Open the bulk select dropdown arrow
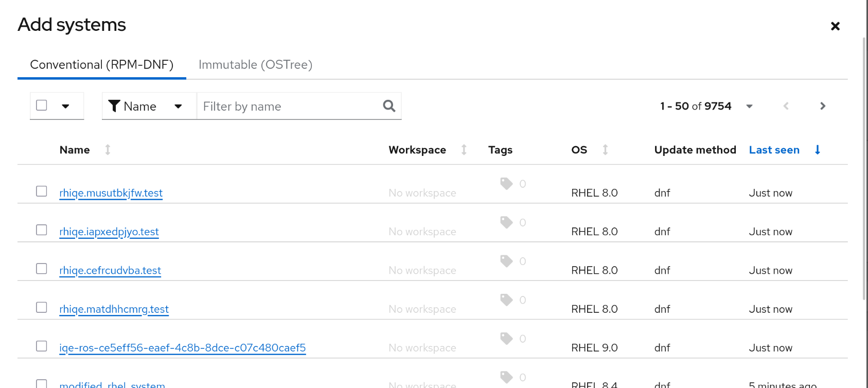This screenshot has width=868, height=388. tap(65, 107)
